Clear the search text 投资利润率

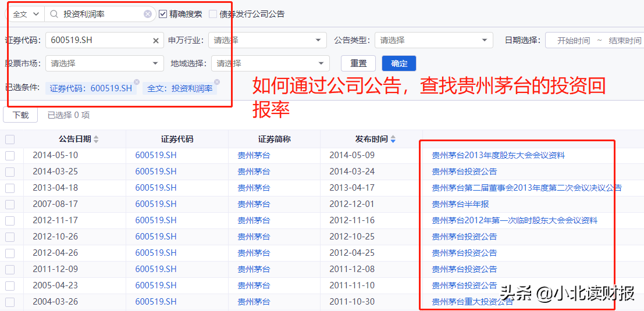pos(147,14)
